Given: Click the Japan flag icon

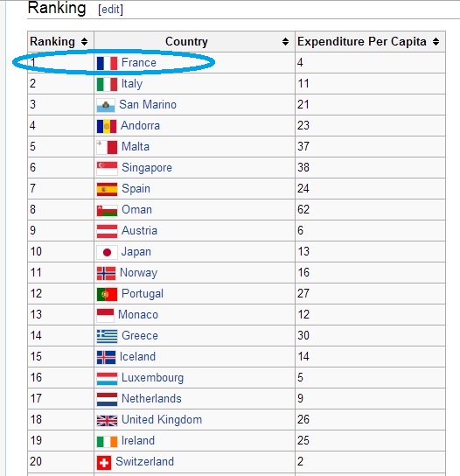Looking at the screenshot, I should coord(107,252).
